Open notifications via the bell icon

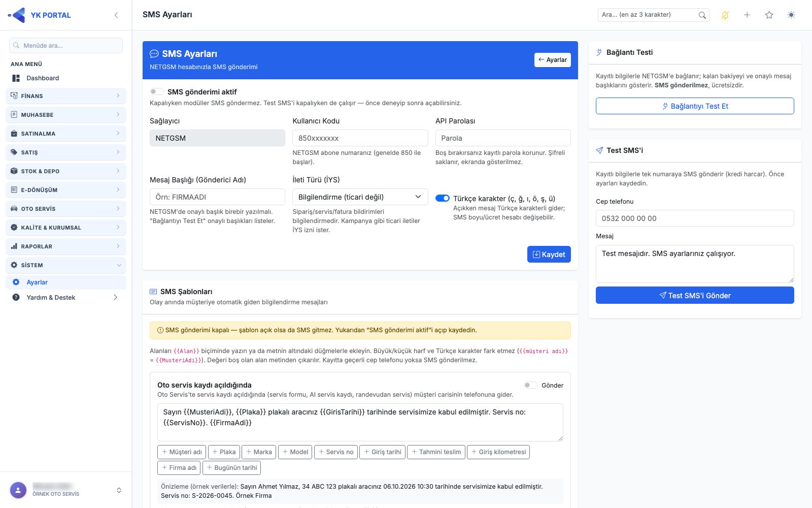(x=725, y=15)
